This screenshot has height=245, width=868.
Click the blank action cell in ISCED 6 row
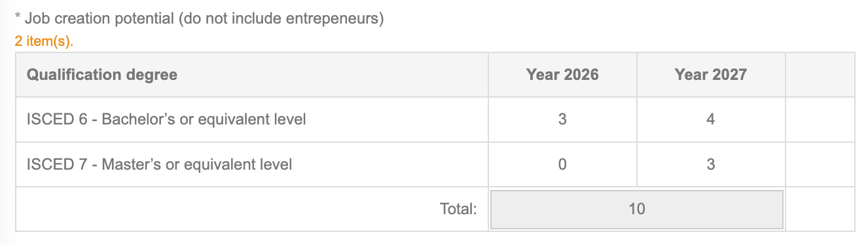820,120
